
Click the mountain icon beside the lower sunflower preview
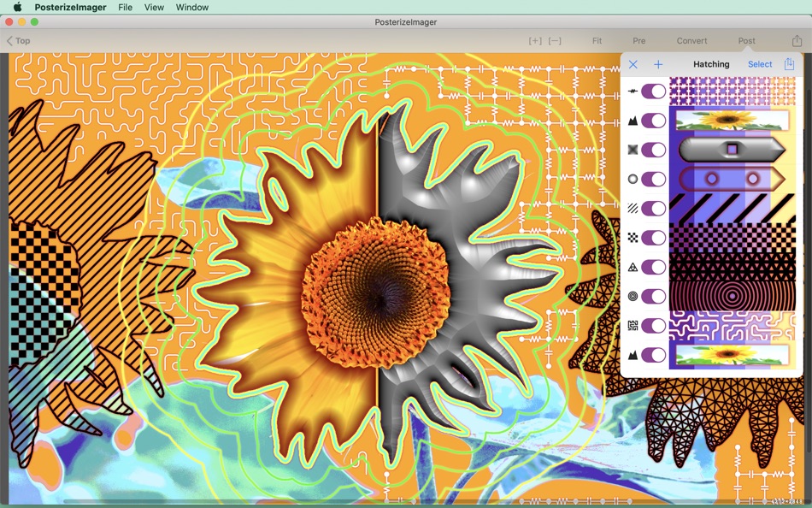click(633, 355)
